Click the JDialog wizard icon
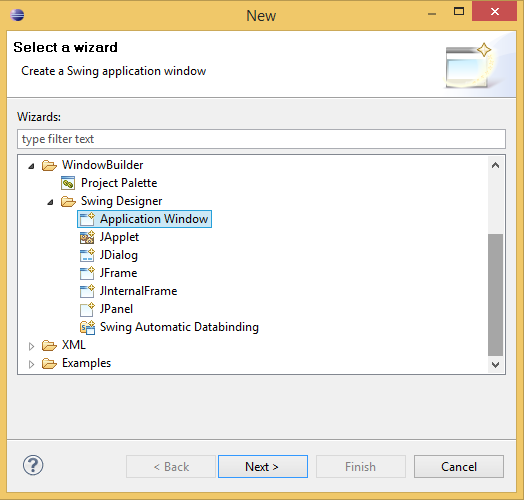Screen dimensions: 524x500 (87, 255)
